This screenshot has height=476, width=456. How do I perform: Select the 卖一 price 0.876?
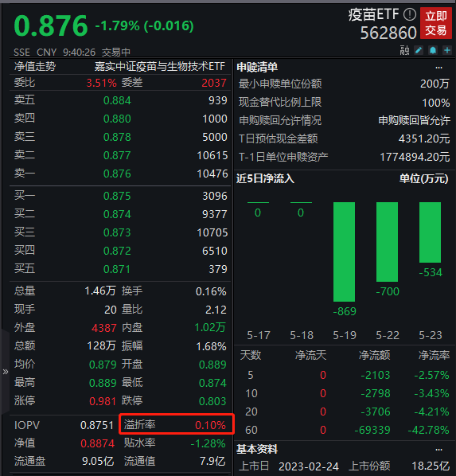pos(117,174)
